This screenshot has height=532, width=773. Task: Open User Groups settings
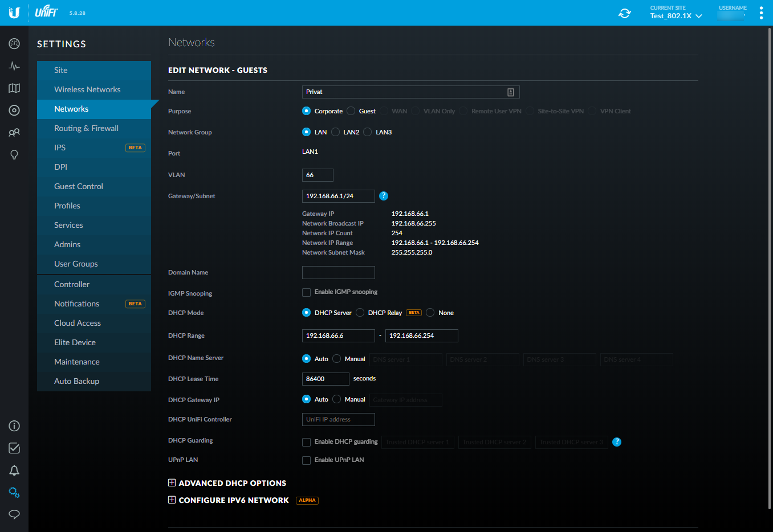pyautogui.click(x=94, y=264)
